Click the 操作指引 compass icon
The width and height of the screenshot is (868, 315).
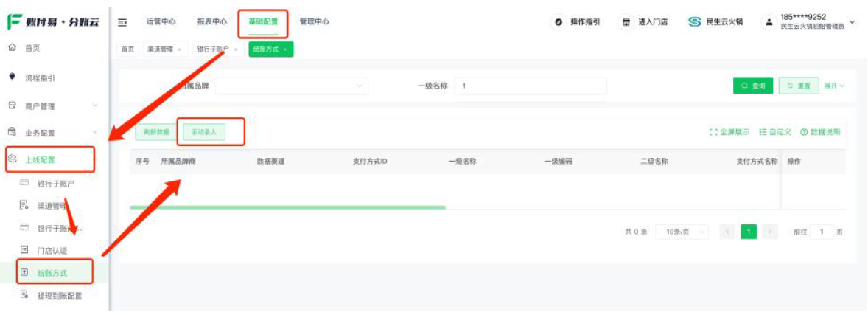pos(559,22)
